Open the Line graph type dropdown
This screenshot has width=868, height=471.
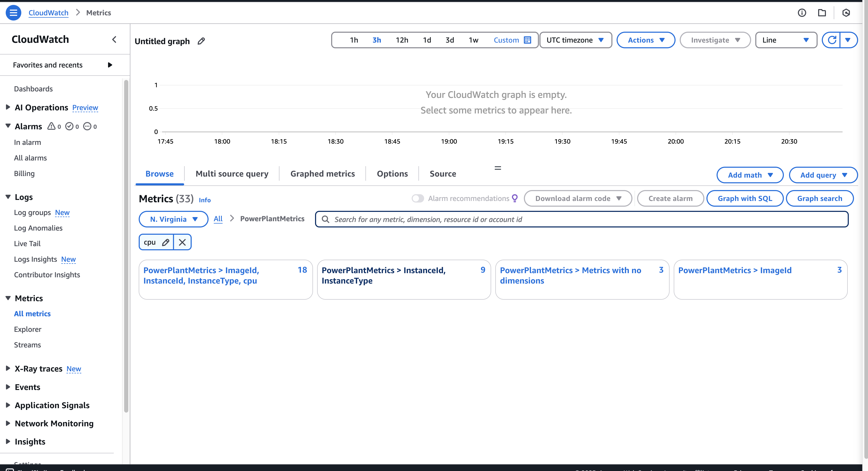pos(786,40)
